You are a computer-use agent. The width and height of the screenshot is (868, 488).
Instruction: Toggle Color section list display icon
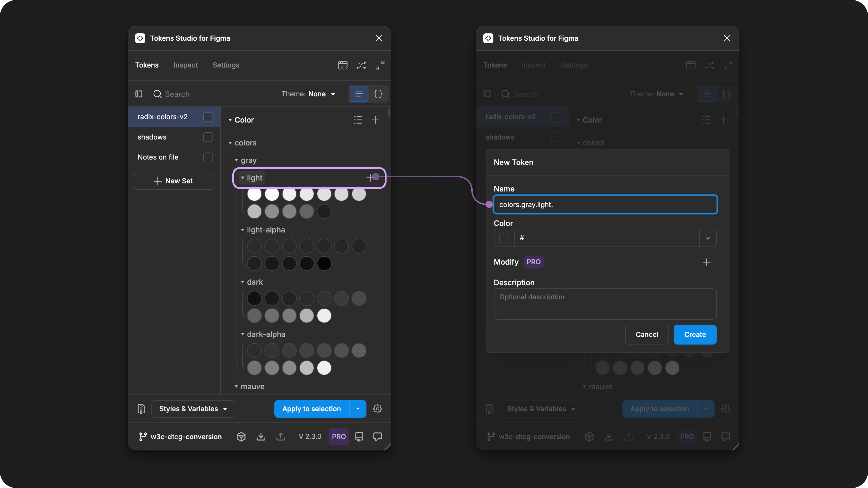358,120
